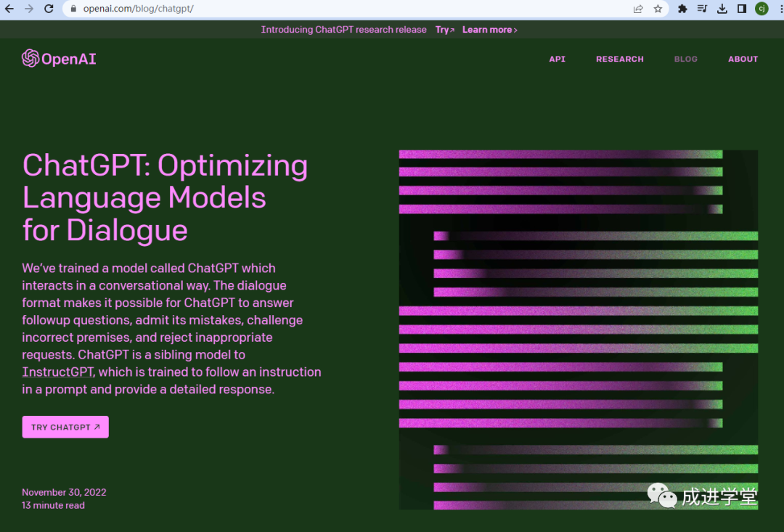Screen dimensions: 784x532
Task: Click the 13 minute read text
Action: point(53,505)
